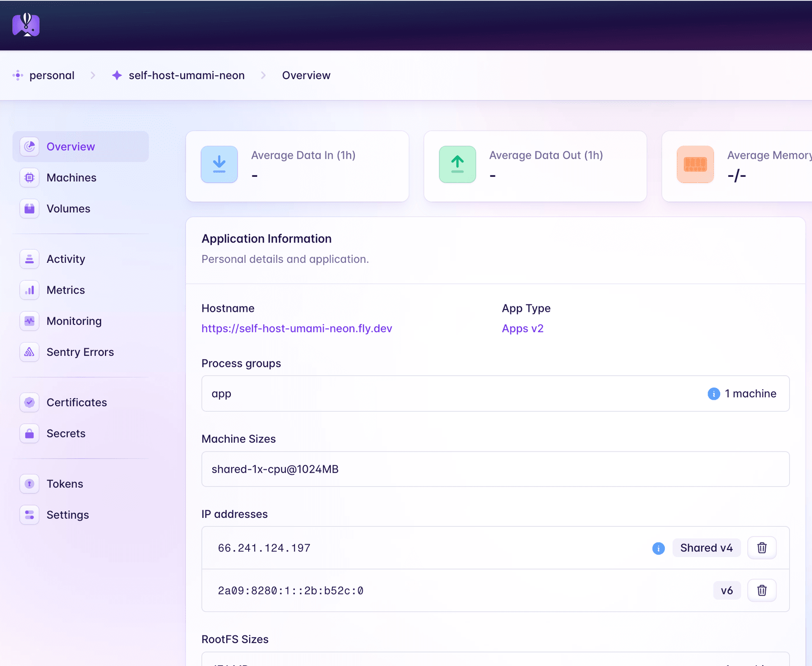Open the Secrets section

pos(66,434)
